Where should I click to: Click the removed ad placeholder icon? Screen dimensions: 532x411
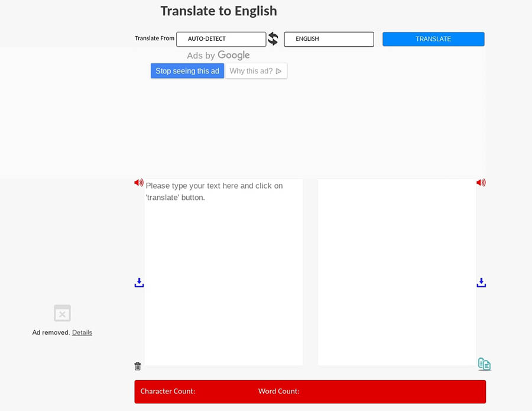pos(62,313)
